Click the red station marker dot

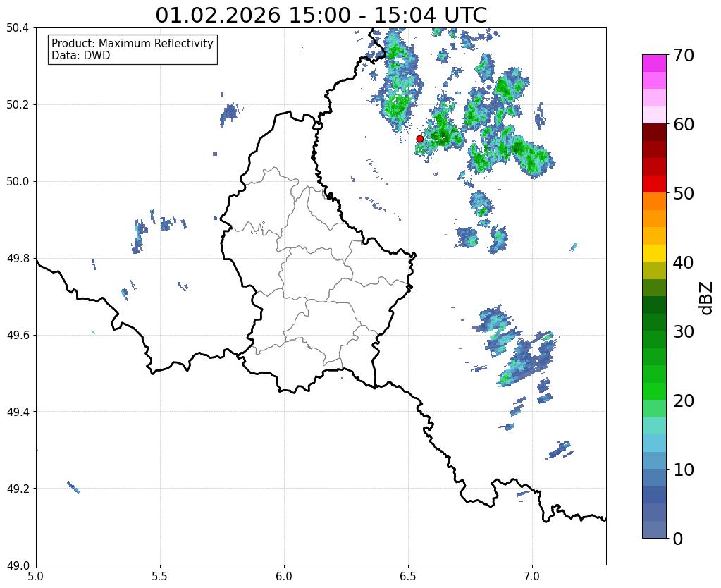click(419, 139)
